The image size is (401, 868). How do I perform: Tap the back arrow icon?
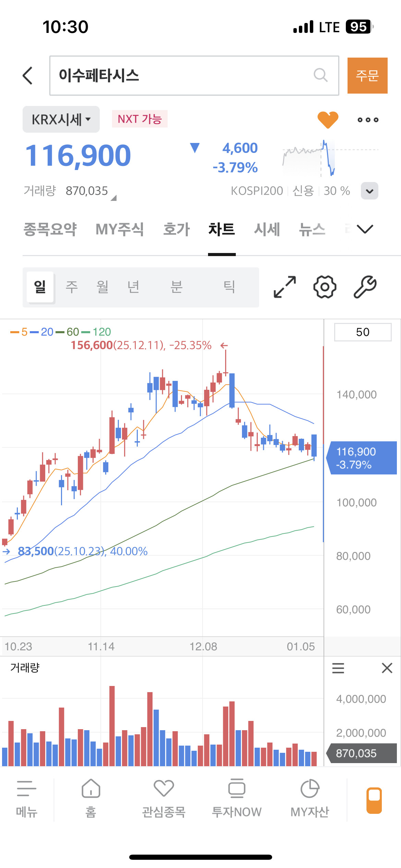point(28,75)
